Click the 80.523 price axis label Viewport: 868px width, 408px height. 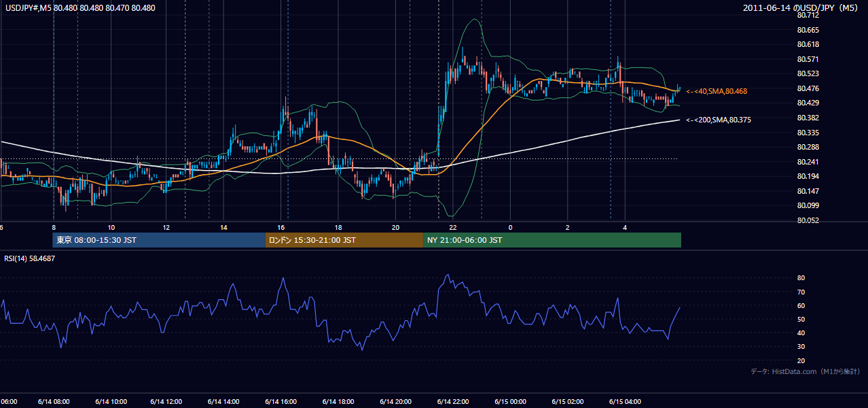pyautogui.click(x=808, y=73)
